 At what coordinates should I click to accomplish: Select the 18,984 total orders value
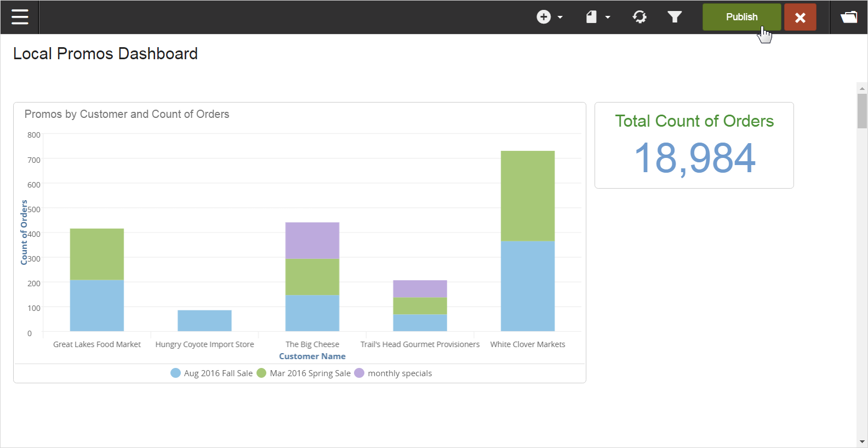tap(694, 158)
